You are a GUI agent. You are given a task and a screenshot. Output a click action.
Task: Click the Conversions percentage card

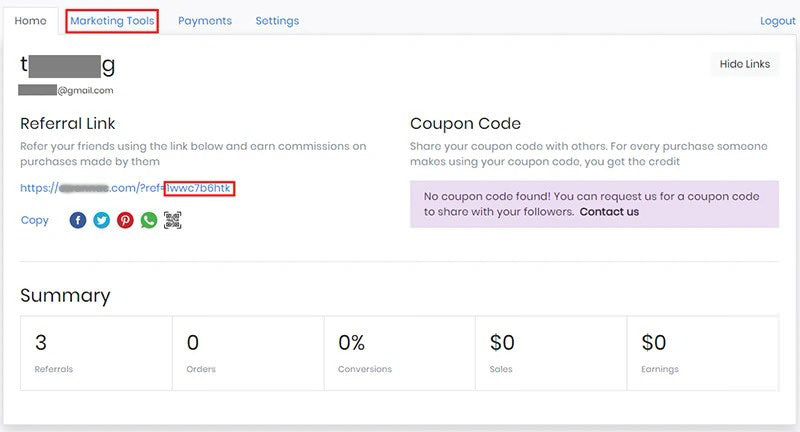pos(400,353)
